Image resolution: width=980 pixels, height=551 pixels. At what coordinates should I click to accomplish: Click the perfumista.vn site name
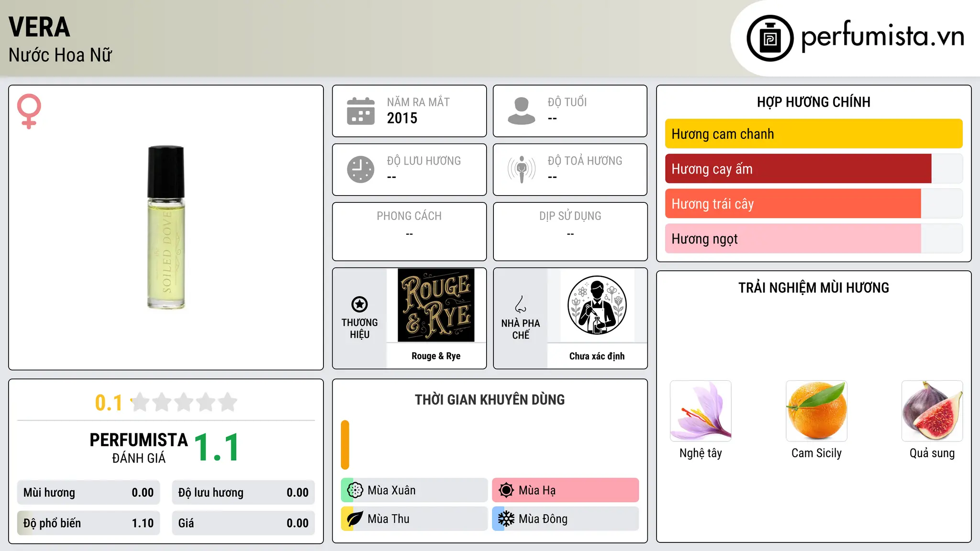(x=882, y=36)
